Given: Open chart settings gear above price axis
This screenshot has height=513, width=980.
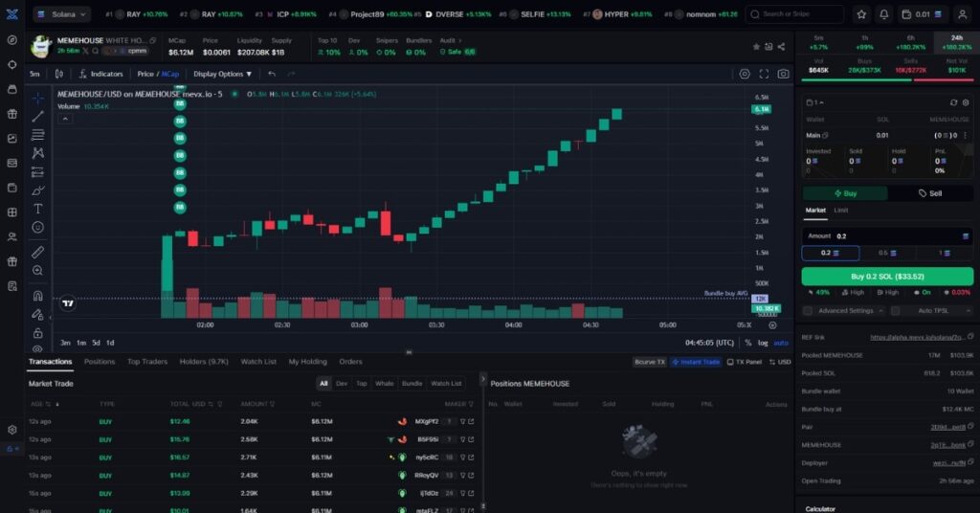Looking at the screenshot, I should 745,74.
